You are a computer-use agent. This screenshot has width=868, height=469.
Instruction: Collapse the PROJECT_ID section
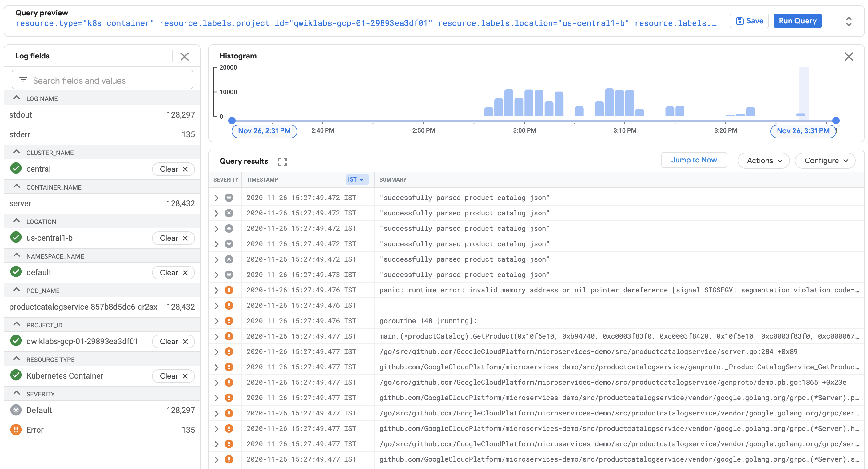pyautogui.click(x=17, y=324)
